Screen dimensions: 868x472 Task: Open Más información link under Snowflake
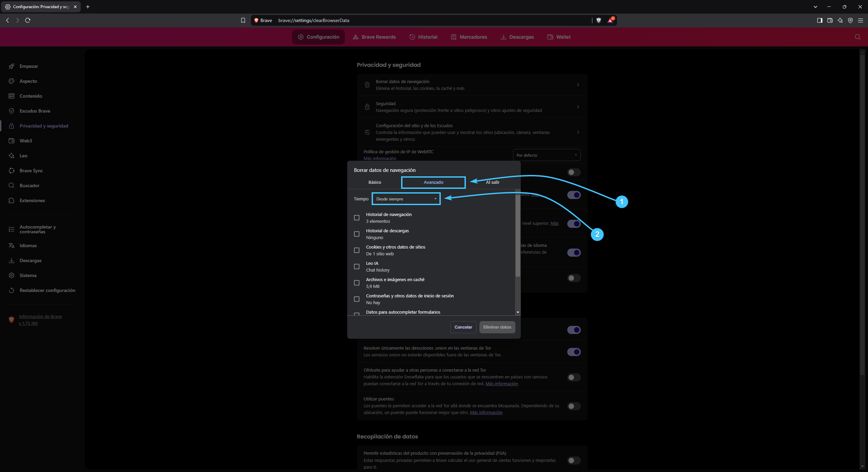pos(501,383)
